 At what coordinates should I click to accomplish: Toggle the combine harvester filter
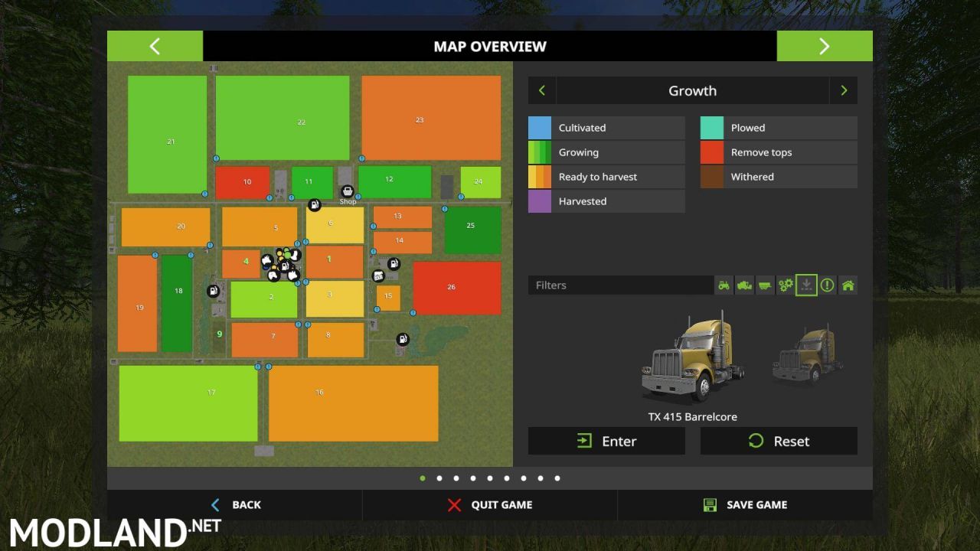tap(744, 285)
